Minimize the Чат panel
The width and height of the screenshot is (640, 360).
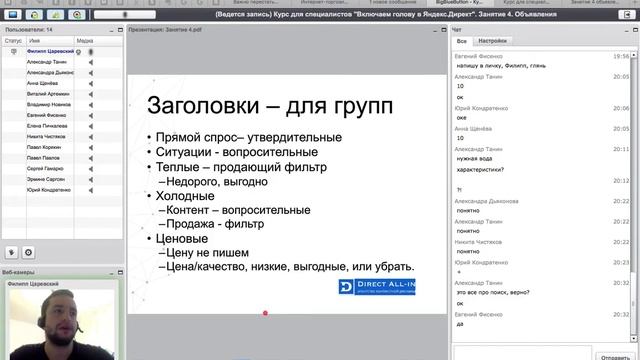pyautogui.click(x=627, y=30)
